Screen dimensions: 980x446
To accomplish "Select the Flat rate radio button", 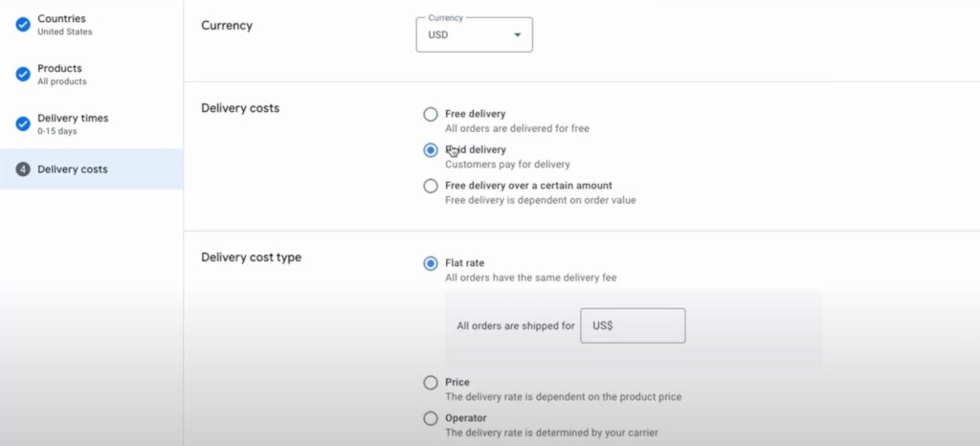I will pos(431,263).
